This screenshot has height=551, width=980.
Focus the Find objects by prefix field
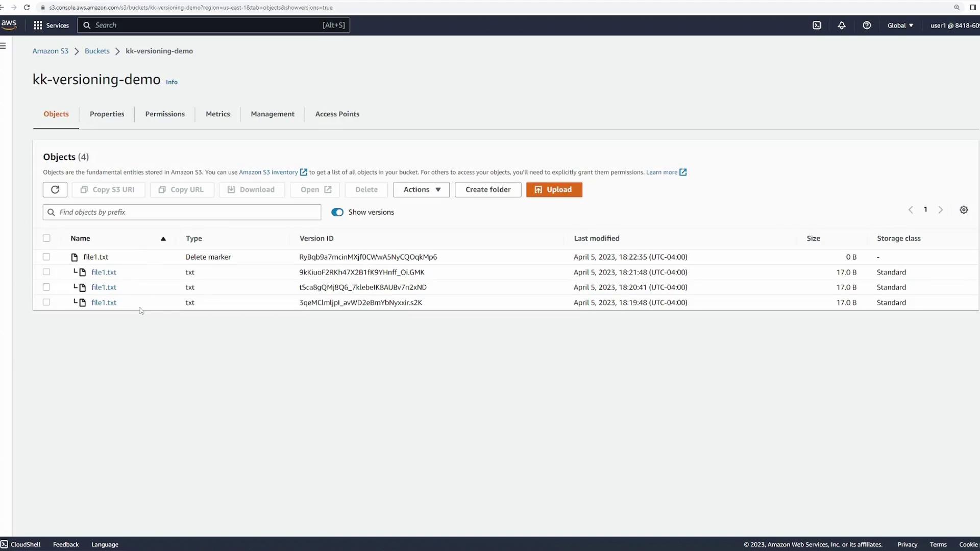182,212
